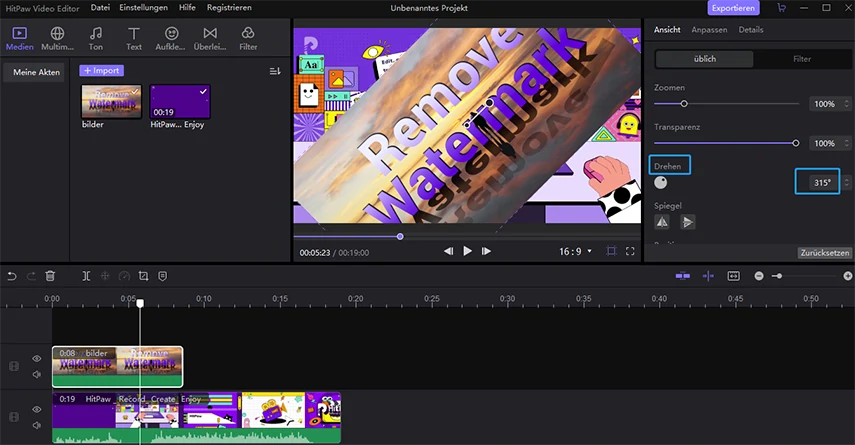Zoom out the timeline with minus

(x=759, y=276)
